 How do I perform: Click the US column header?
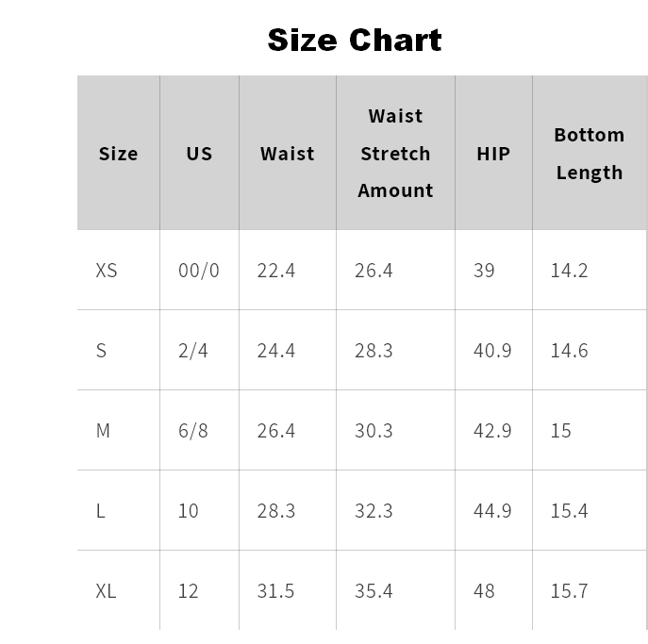pyautogui.click(x=199, y=154)
